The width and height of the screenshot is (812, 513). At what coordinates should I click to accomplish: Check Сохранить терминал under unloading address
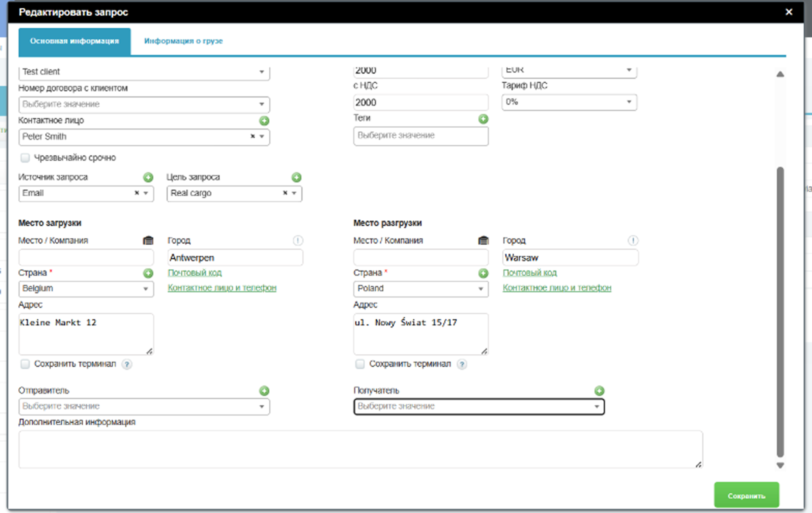point(360,364)
